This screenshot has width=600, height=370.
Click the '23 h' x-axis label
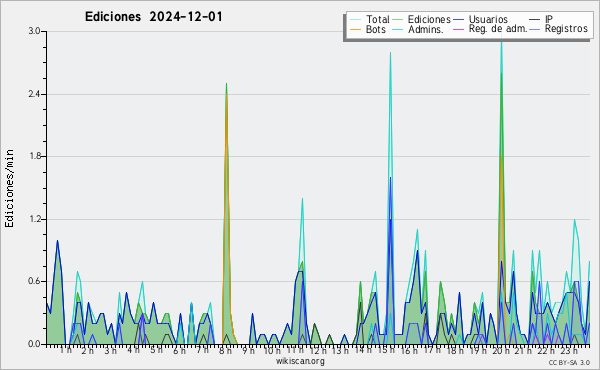(x=569, y=351)
